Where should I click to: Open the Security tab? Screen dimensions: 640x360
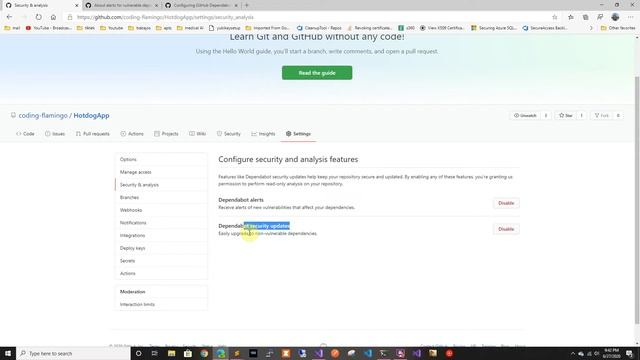[229, 133]
